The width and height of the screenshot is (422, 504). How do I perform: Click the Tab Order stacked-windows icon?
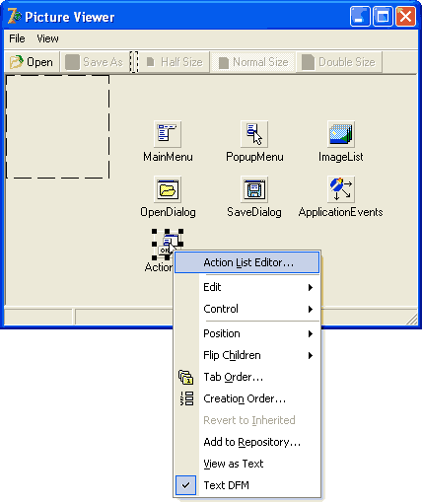click(x=186, y=377)
